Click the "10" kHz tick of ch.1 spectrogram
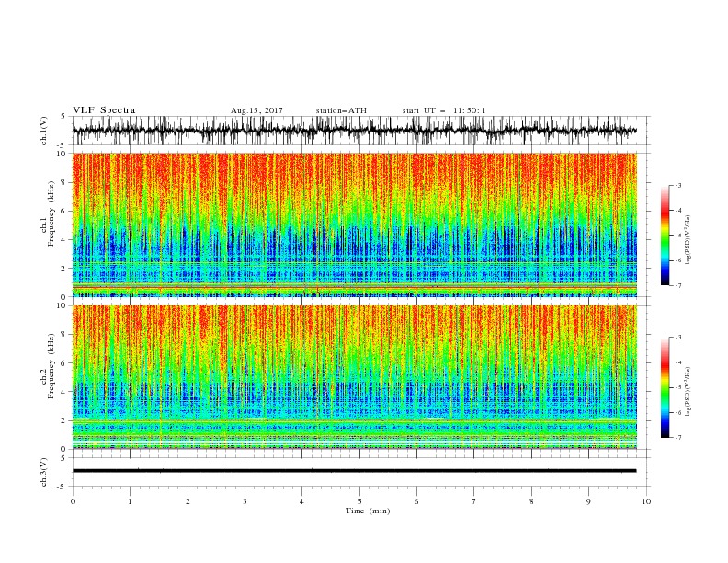The width and height of the screenshot is (728, 563). click(x=63, y=154)
